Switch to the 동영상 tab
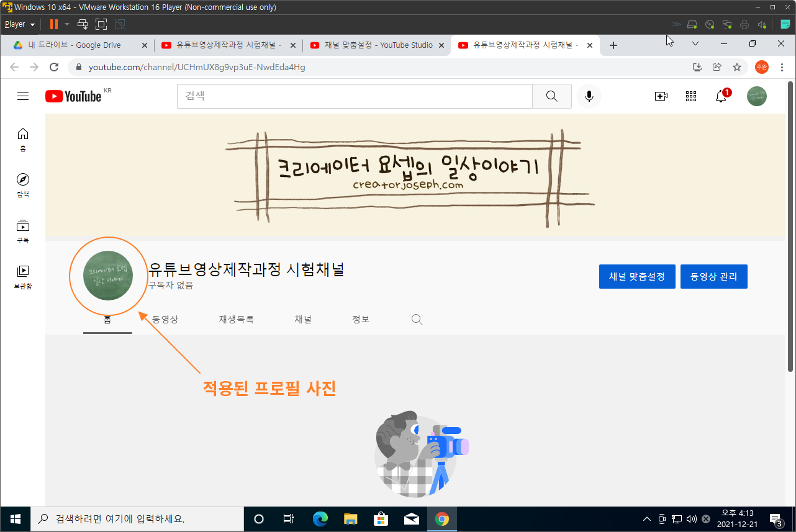 (x=165, y=320)
